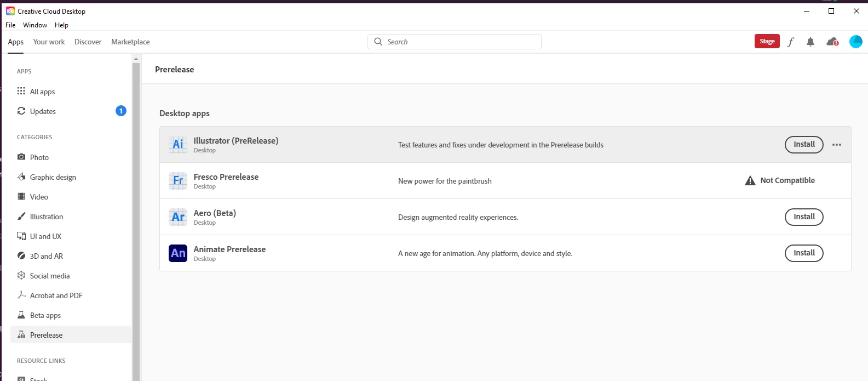Install Aero (Beta)
The height and width of the screenshot is (381, 868).
(804, 217)
